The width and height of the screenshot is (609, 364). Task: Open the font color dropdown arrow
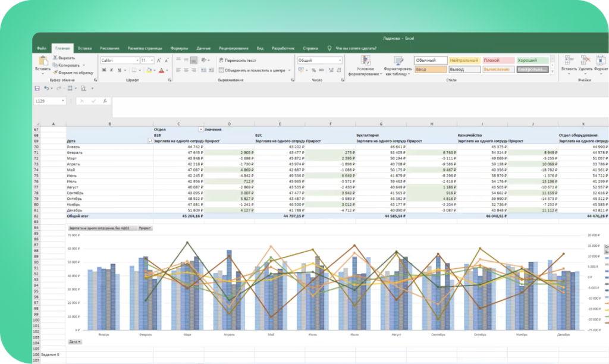[167, 70]
